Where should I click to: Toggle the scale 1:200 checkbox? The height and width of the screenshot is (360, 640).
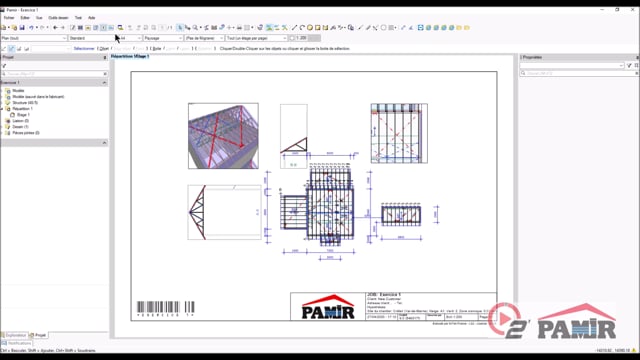tap(292, 38)
